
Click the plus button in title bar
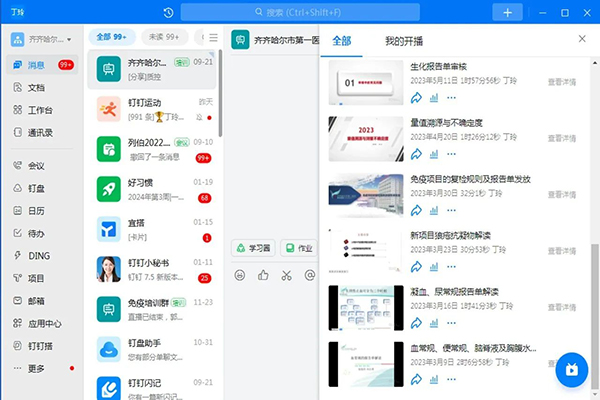click(x=507, y=13)
